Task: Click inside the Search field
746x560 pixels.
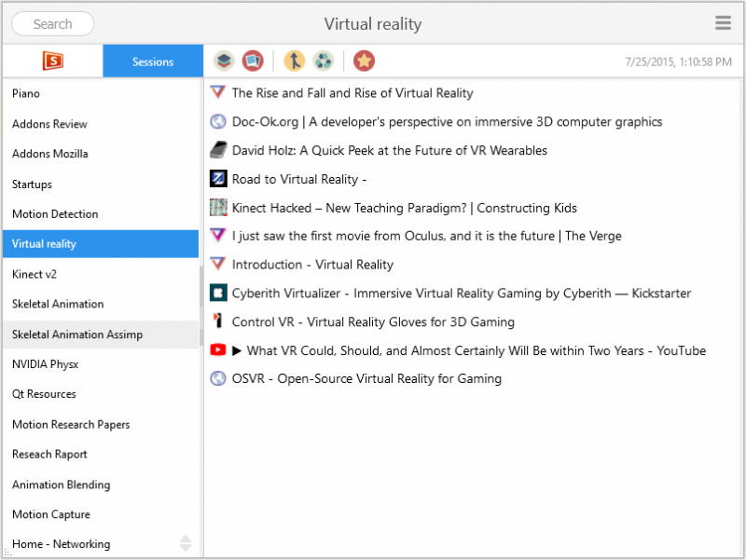Action: coord(52,23)
